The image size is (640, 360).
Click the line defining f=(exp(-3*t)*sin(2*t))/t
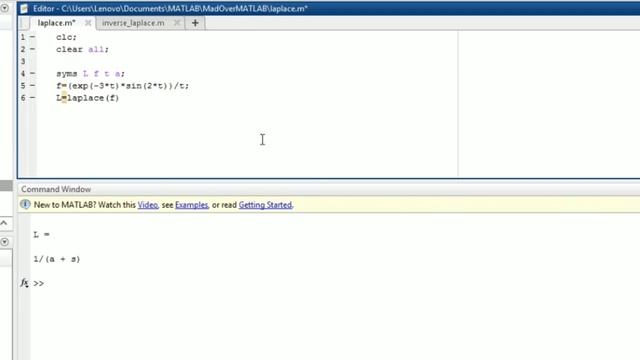tap(123, 86)
